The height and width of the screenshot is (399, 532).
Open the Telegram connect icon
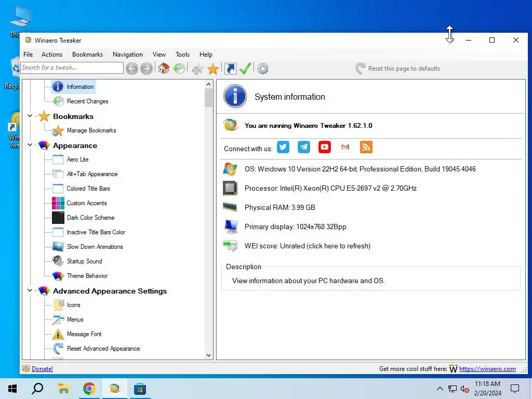click(303, 147)
